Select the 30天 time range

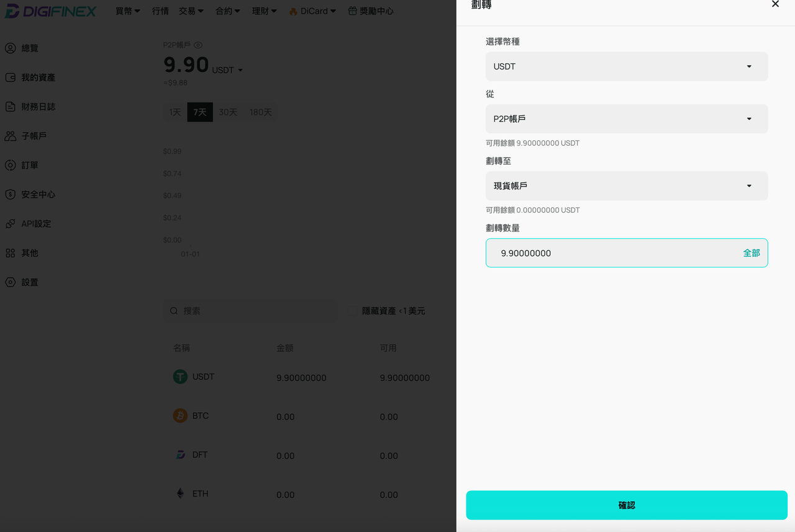[x=228, y=112]
